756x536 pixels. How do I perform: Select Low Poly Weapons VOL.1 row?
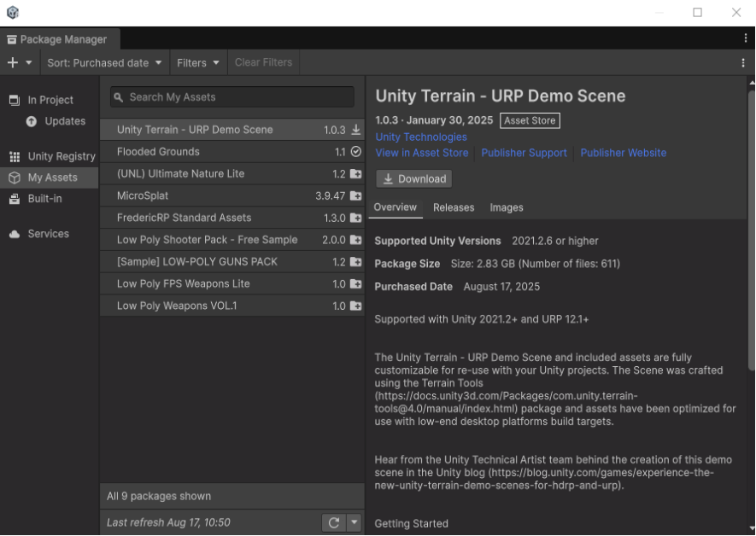(231, 306)
